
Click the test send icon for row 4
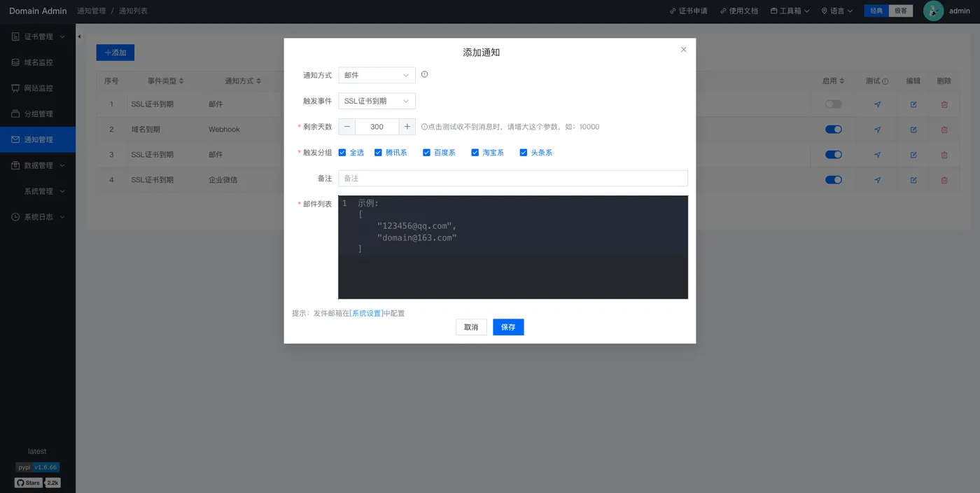877,180
